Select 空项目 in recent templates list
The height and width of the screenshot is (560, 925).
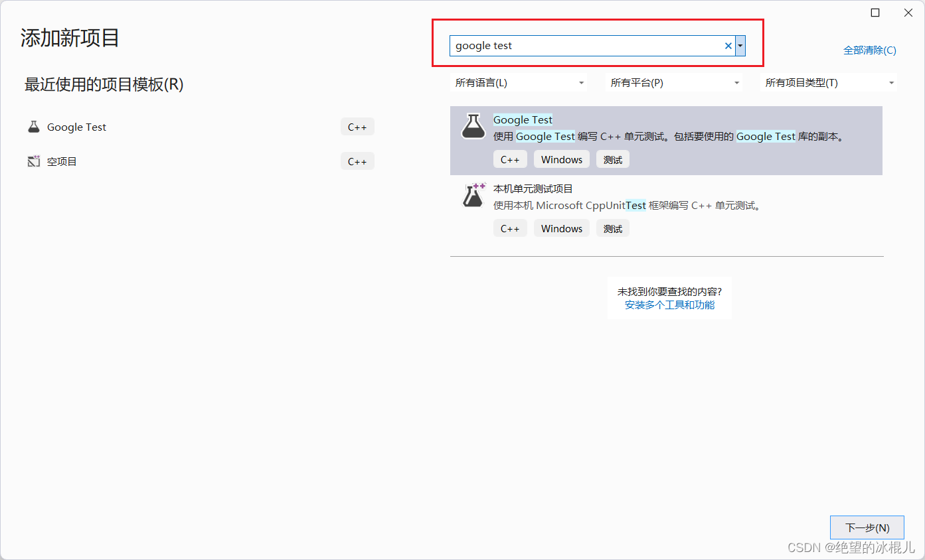coord(201,161)
